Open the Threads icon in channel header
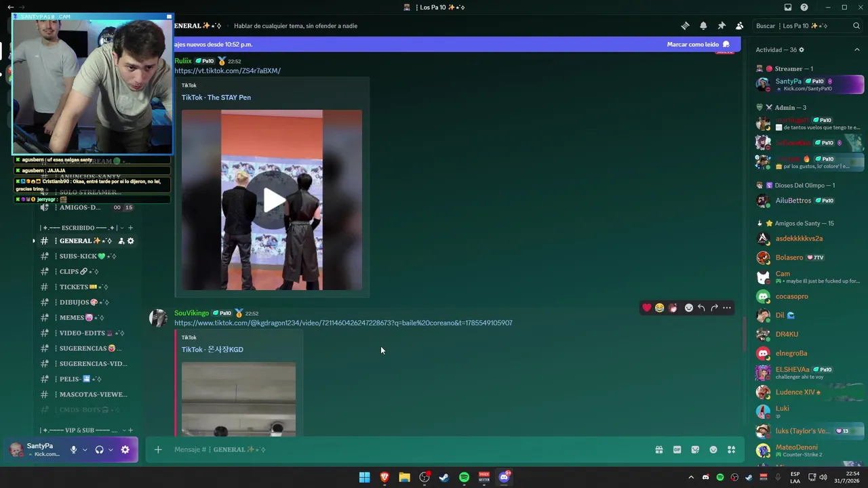Viewport: 868px width, 488px height. point(685,26)
